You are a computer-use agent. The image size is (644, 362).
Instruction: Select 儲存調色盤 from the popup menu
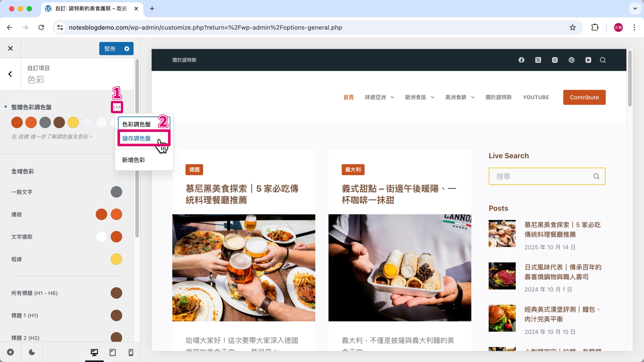coord(137,138)
